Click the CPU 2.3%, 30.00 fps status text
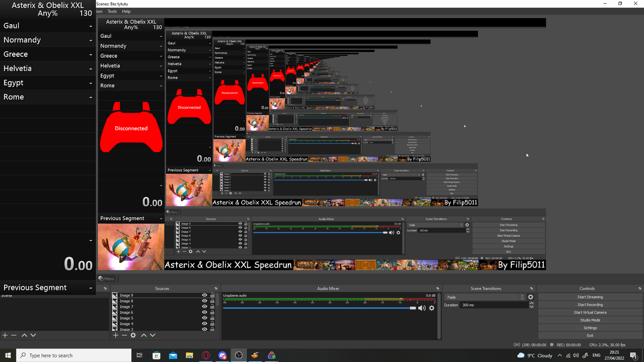This screenshot has height=362, width=644. click(x=608, y=345)
